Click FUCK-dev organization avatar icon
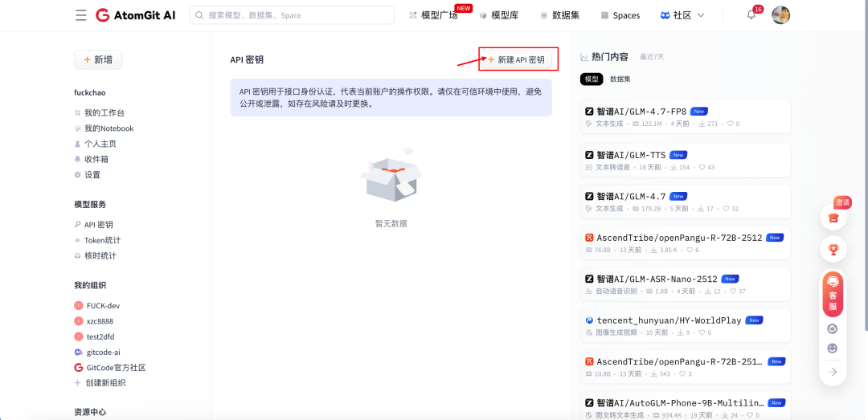This screenshot has height=420, width=868. (x=78, y=305)
